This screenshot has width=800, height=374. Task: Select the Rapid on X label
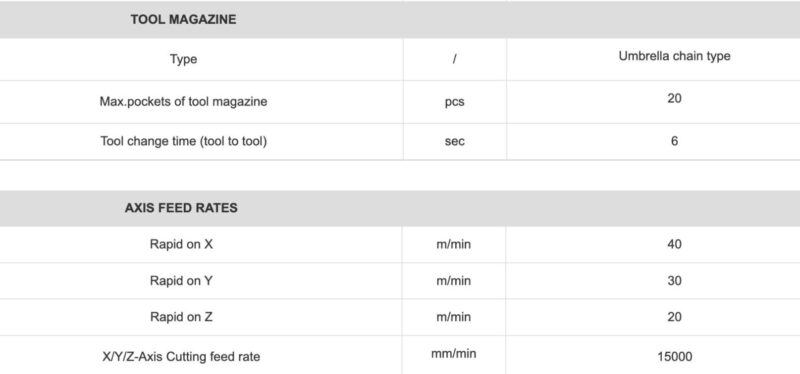coord(181,244)
